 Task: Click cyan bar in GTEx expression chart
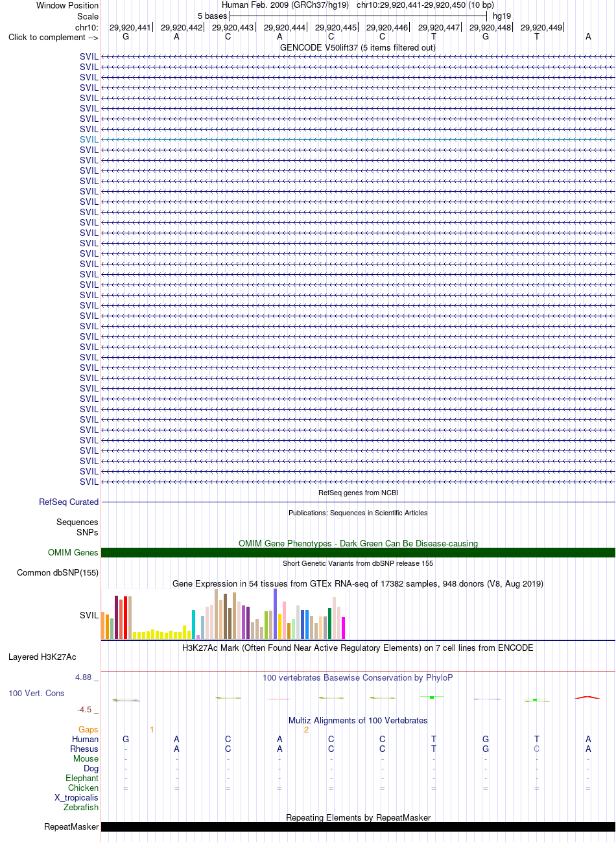coord(194,625)
